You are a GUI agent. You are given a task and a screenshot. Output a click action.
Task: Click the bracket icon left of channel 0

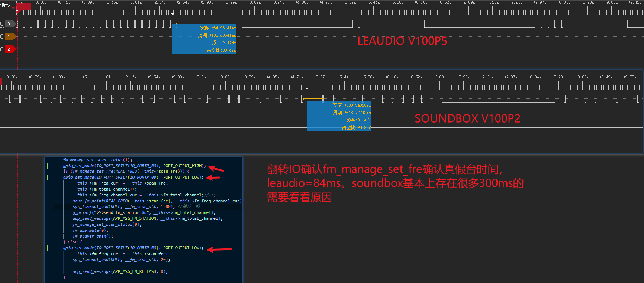1,24
